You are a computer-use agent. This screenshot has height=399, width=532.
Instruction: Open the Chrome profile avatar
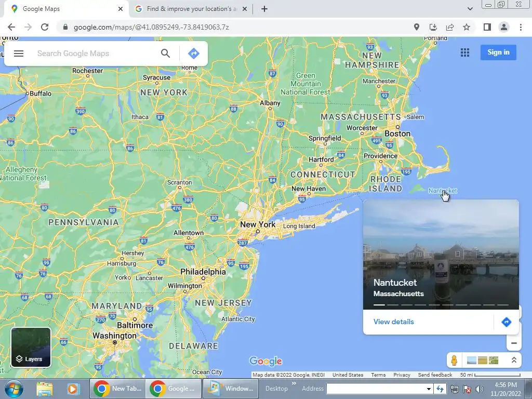504,27
